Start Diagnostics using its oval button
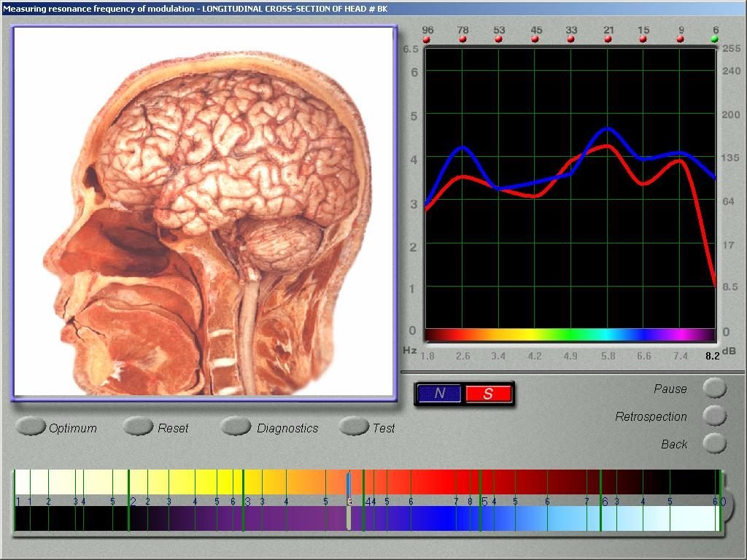Image resolution: width=747 pixels, height=560 pixels. [236, 427]
